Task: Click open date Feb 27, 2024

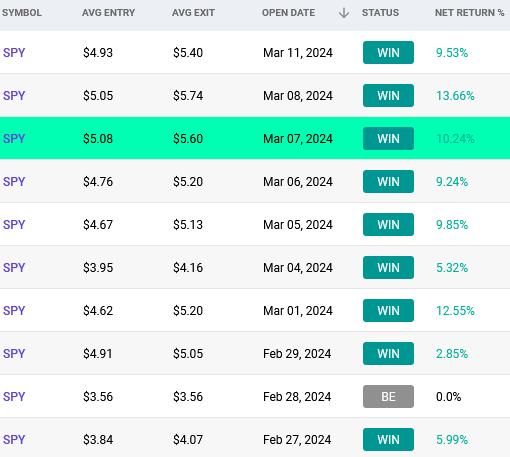Action: click(x=297, y=440)
